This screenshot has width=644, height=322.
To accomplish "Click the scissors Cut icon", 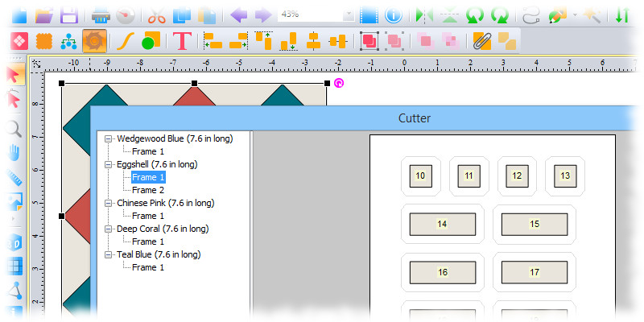I will point(159,14).
